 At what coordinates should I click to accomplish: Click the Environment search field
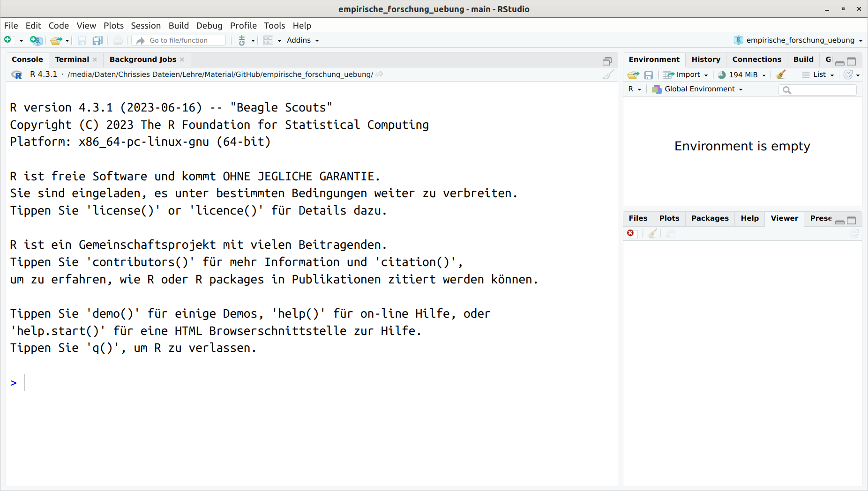pyautogui.click(x=818, y=89)
